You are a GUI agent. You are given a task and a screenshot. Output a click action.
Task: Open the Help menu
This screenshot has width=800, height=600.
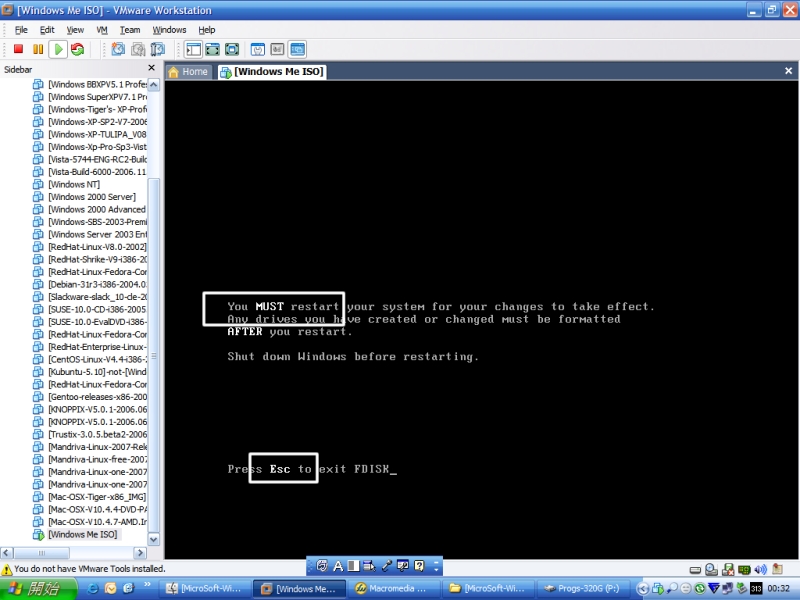(x=207, y=30)
